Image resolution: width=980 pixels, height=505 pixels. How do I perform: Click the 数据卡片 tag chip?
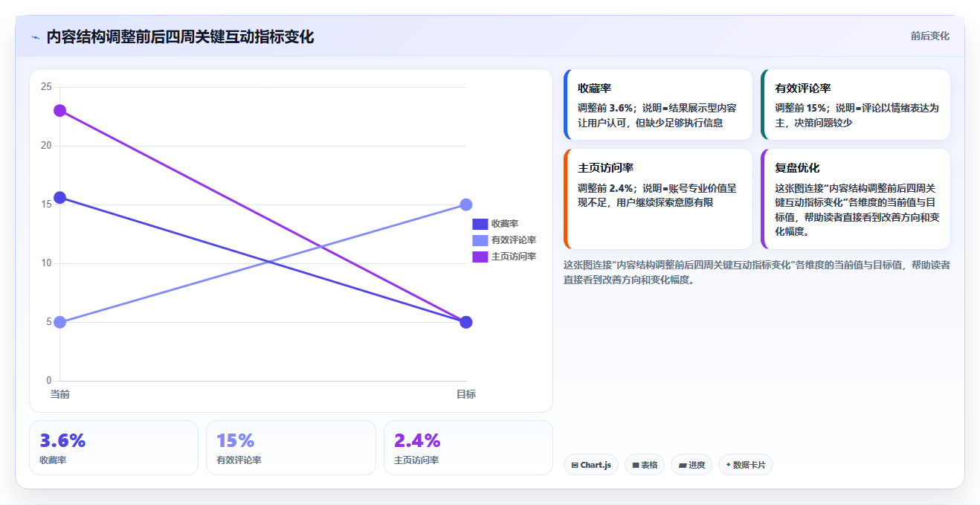(x=746, y=465)
